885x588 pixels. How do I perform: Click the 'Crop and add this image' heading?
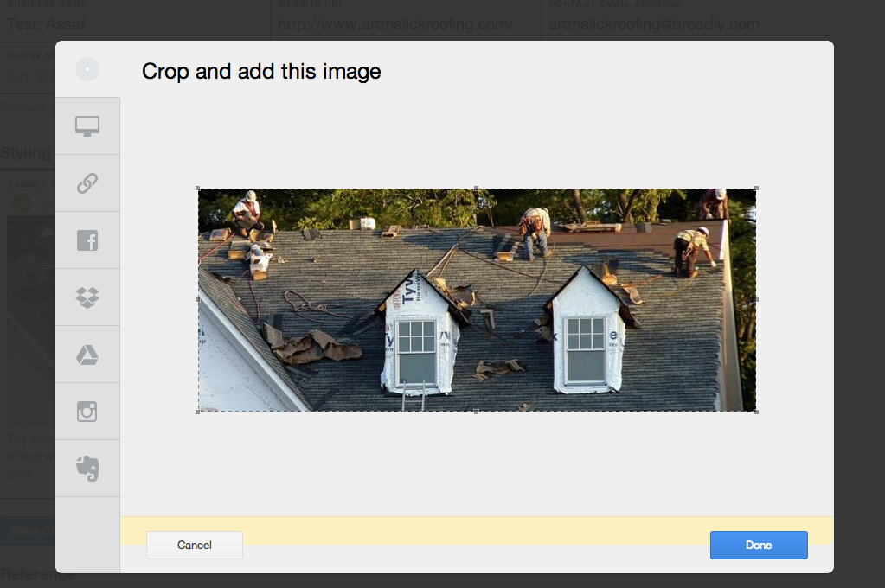[x=261, y=72]
